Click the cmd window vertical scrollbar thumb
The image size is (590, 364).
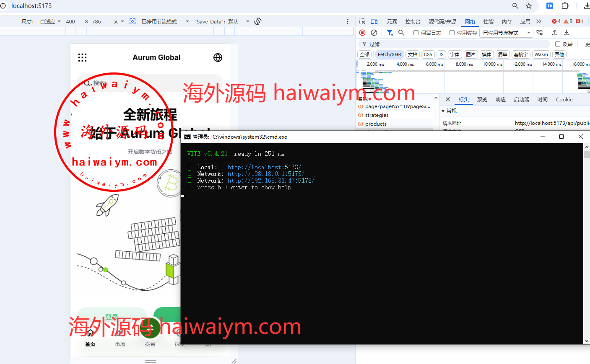[587, 154]
